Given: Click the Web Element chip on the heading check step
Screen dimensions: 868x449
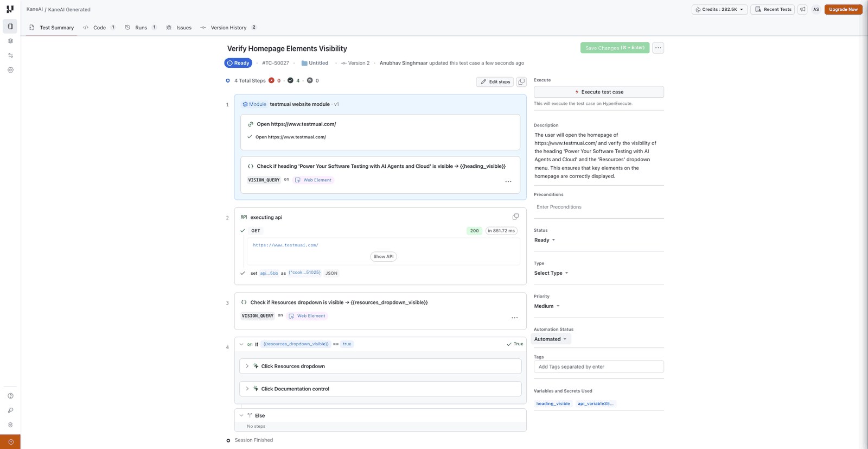Looking at the screenshot, I should tap(313, 180).
